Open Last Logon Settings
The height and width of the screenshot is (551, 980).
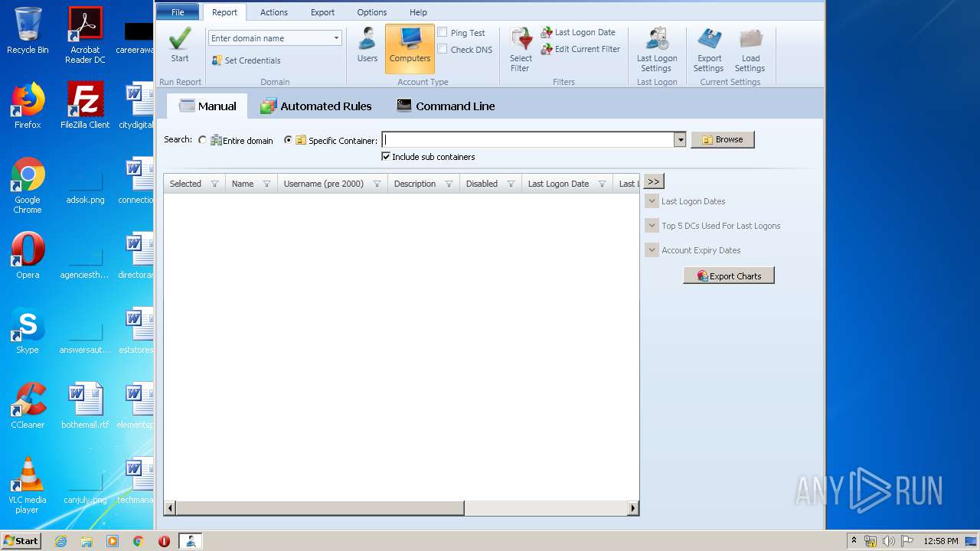[x=657, y=50]
